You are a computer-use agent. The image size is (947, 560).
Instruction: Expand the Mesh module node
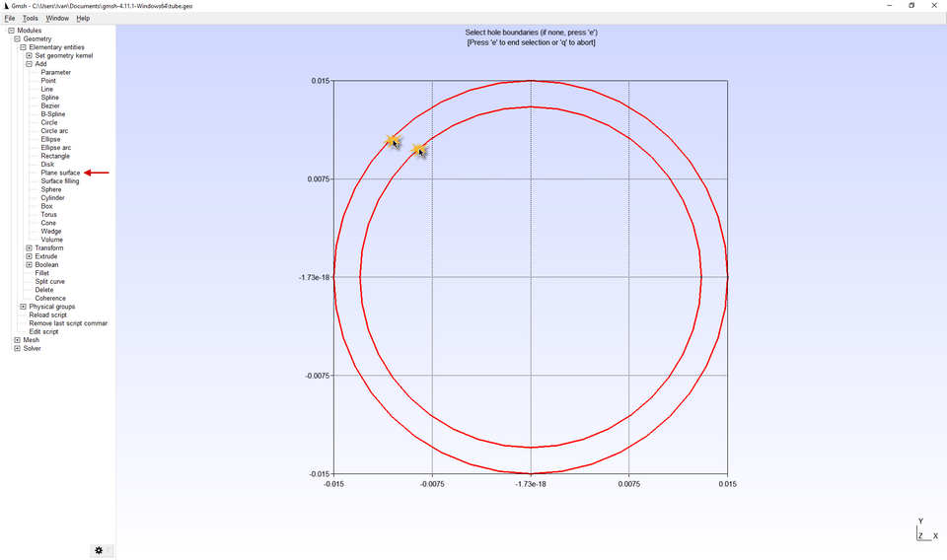(17, 340)
